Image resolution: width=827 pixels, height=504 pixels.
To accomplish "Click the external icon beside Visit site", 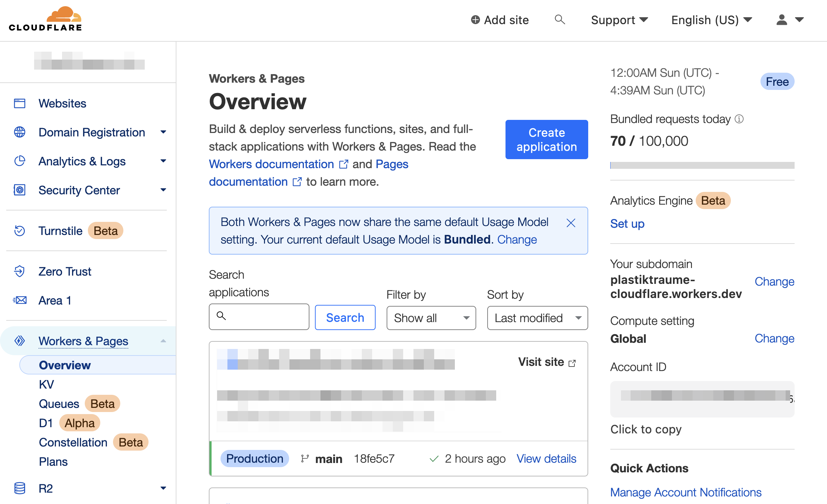I will click(572, 363).
